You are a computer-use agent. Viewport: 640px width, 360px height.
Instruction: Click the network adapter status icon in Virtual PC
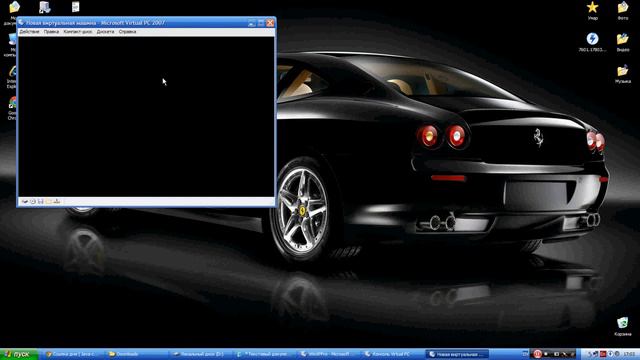pyautogui.click(x=57, y=202)
